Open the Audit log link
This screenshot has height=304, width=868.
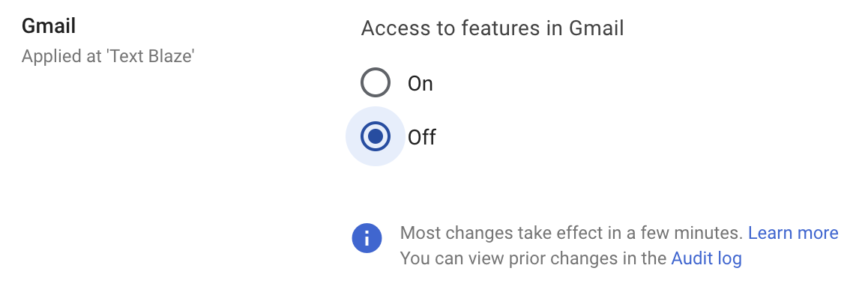pyautogui.click(x=706, y=259)
